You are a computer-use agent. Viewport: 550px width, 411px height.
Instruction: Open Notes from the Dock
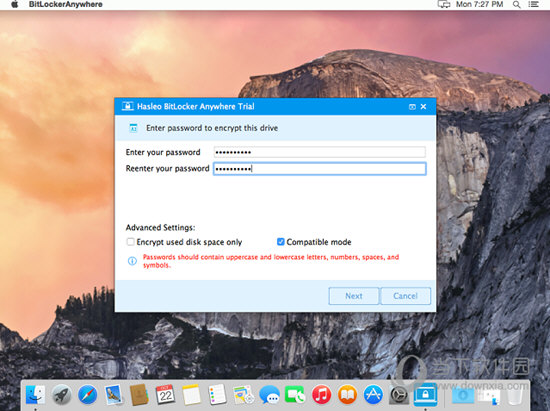pyautogui.click(x=191, y=395)
